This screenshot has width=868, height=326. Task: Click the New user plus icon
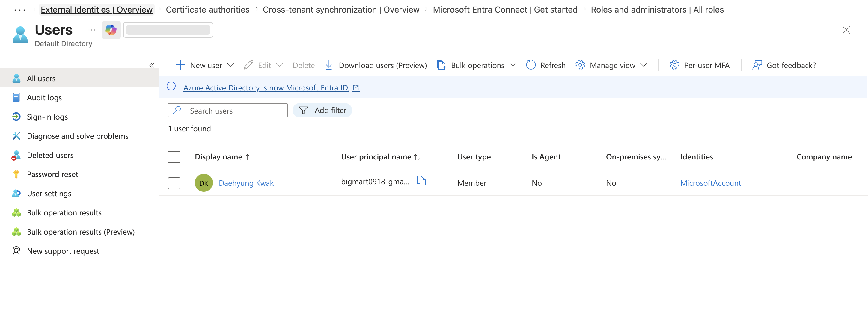coord(180,65)
